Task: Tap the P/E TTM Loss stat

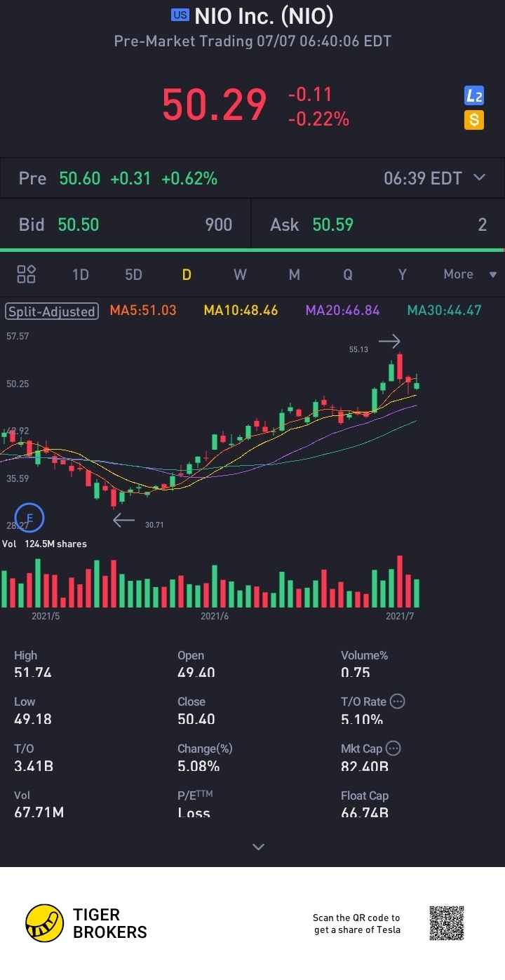Action: (195, 804)
